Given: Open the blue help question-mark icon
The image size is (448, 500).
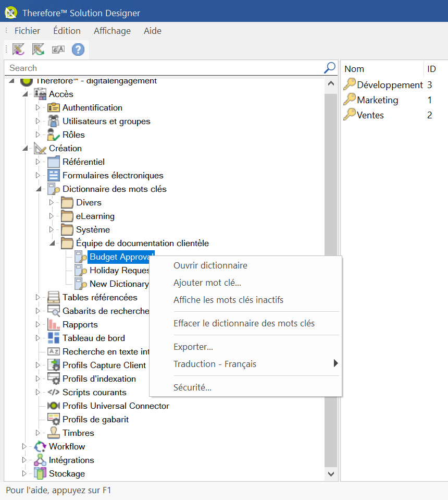Looking at the screenshot, I should (78, 50).
